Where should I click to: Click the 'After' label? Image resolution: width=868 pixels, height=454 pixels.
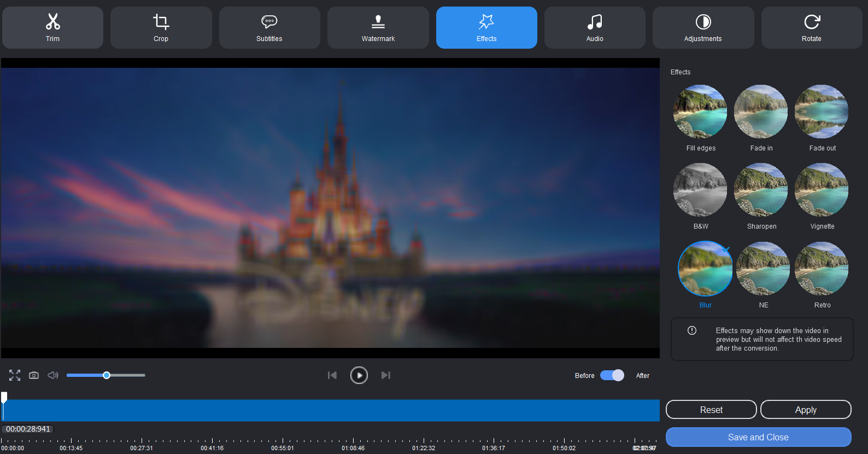[x=643, y=376]
